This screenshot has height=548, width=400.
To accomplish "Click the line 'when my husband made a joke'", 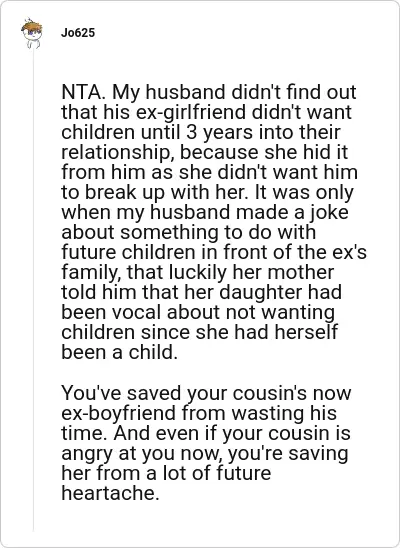I will coord(205,213).
